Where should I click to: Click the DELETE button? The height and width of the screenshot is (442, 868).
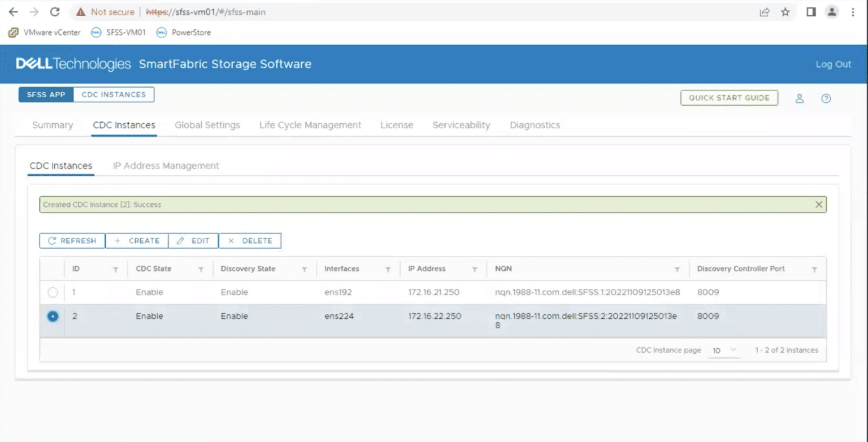point(250,241)
